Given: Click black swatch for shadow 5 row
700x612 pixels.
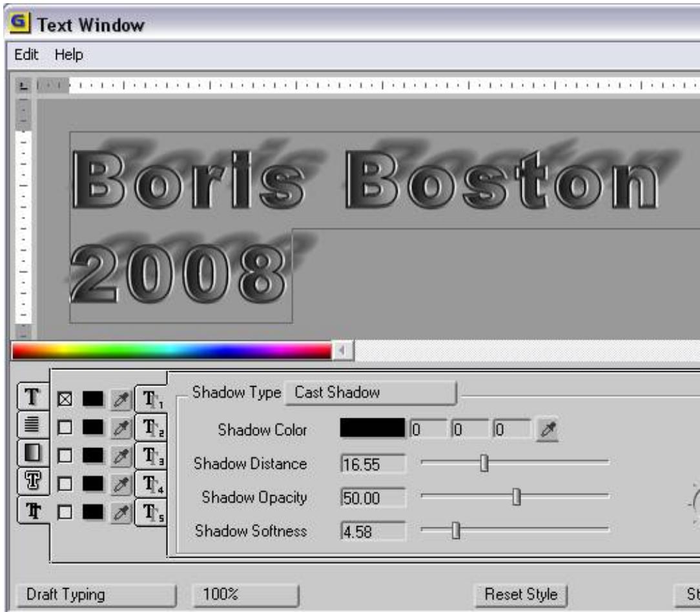Looking at the screenshot, I should (93, 511).
